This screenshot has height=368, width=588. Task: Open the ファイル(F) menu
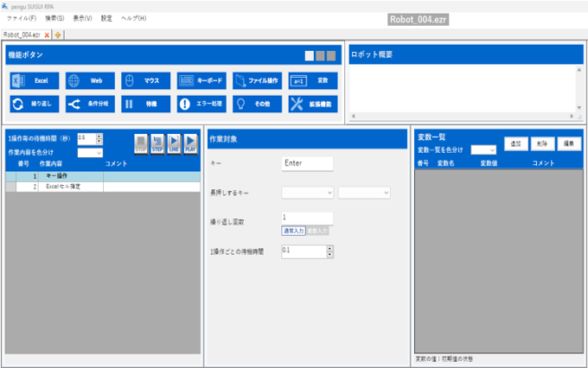pos(22,18)
